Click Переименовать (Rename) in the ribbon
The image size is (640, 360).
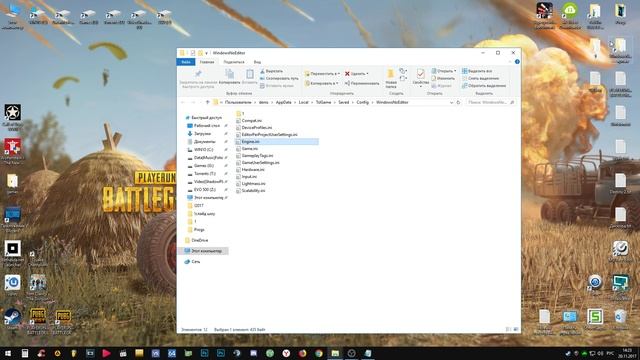[x=362, y=83]
